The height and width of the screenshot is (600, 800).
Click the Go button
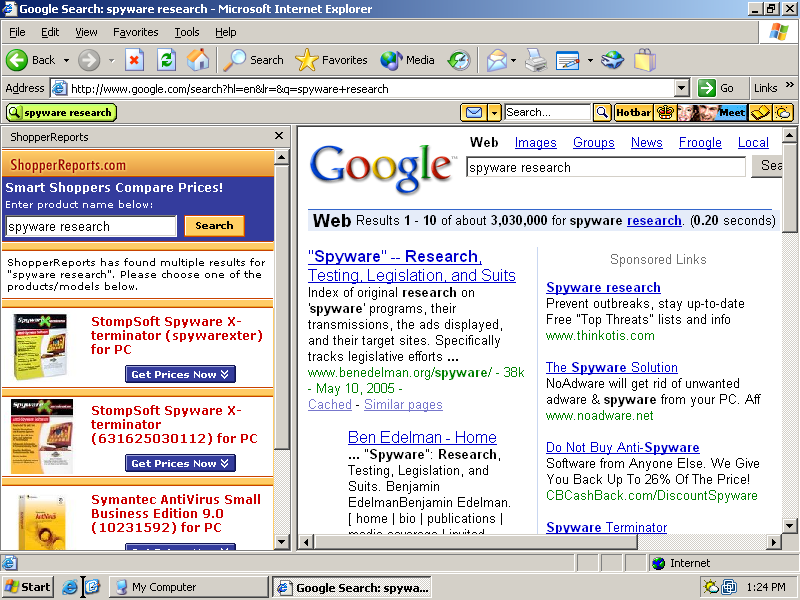tap(716, 88)
